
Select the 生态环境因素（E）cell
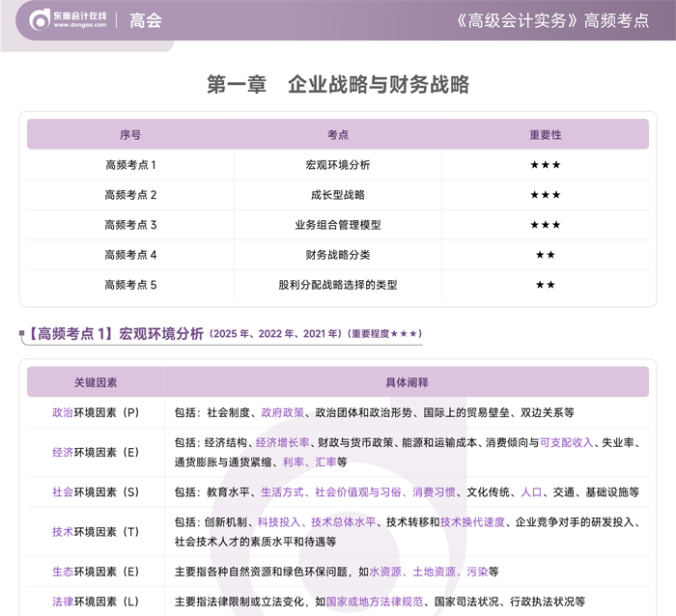point(96,572)
